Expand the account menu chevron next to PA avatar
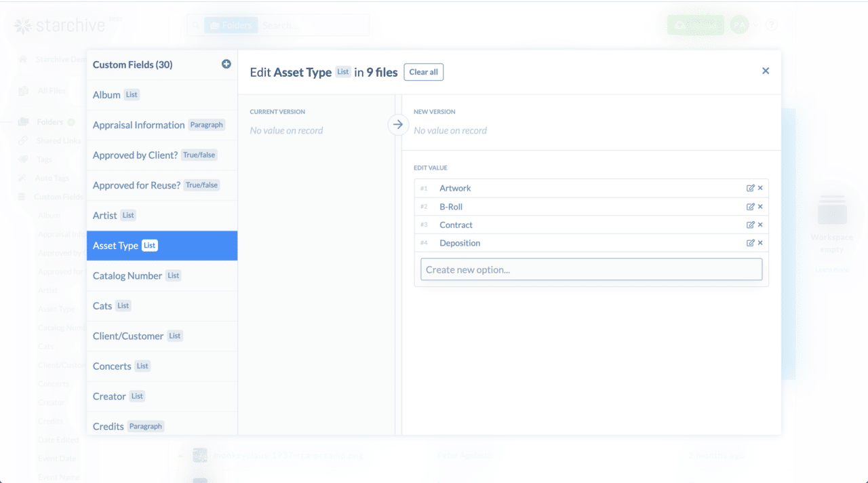 pyautogui.click(x=755, y=24)
